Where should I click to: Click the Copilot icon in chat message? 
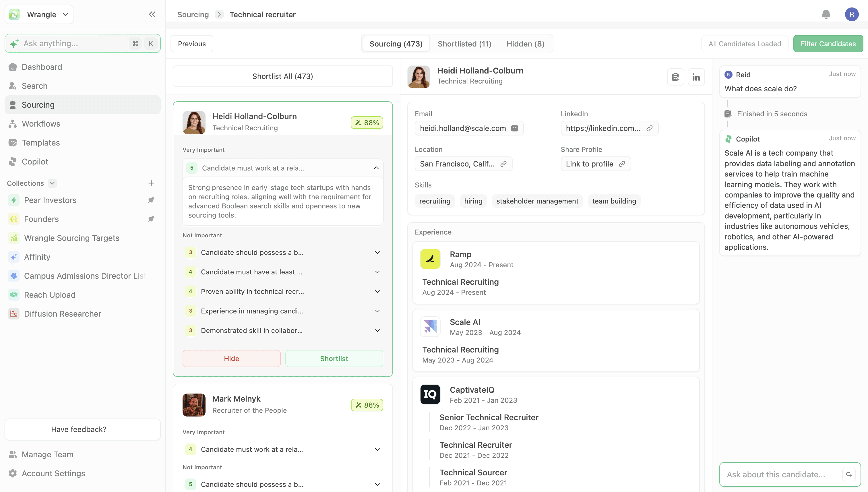(x=728, y=139)
